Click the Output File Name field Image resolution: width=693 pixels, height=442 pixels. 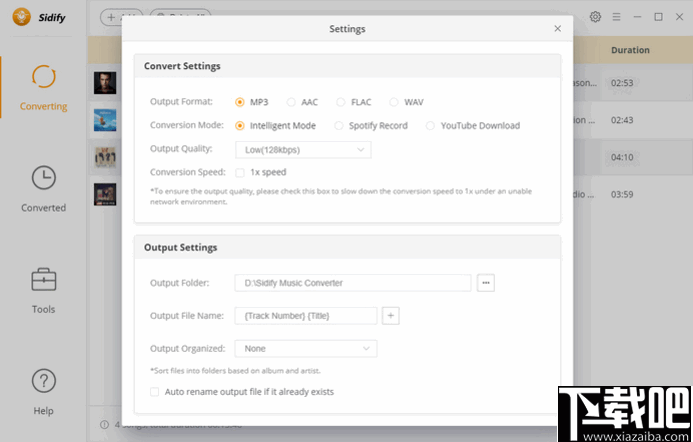click(x=305, y=316)
